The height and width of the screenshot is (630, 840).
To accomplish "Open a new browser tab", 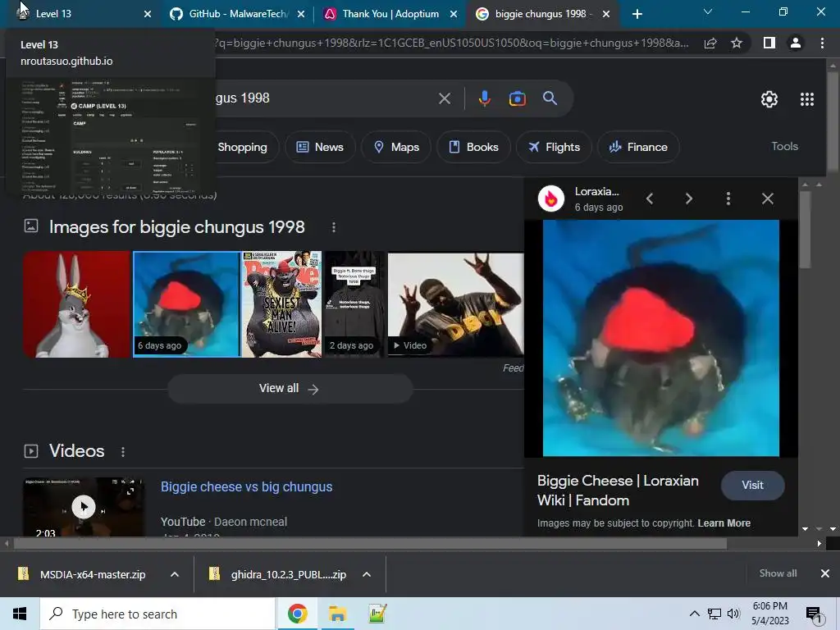I will 637,14.
